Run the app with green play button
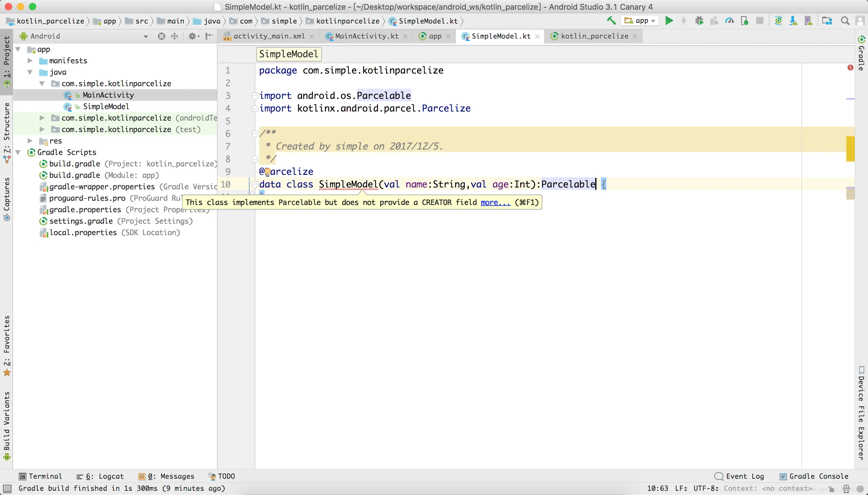 (x=669, y=21)
